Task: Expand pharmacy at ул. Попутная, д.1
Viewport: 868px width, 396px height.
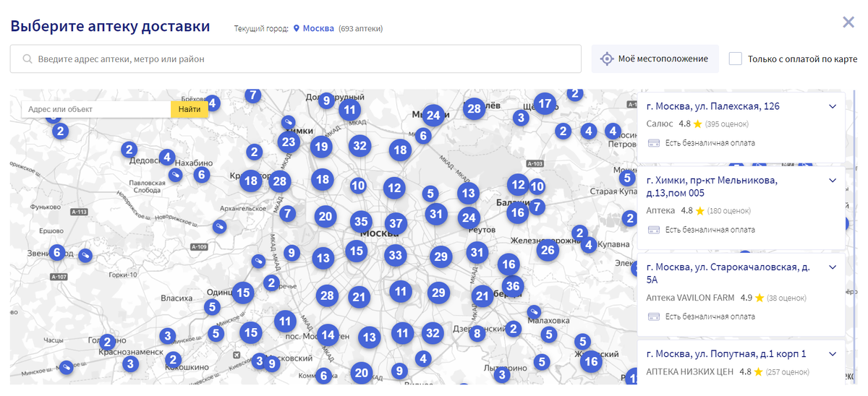Action: point(833,353)
